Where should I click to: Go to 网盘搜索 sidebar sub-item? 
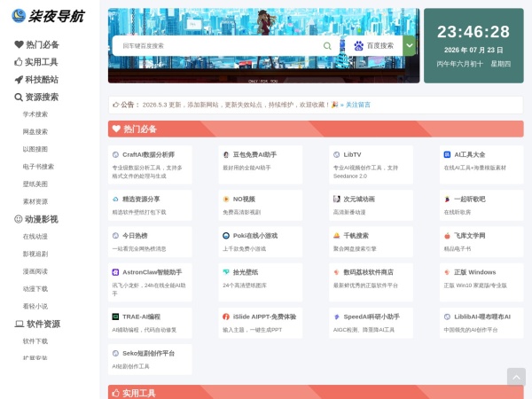35,131
